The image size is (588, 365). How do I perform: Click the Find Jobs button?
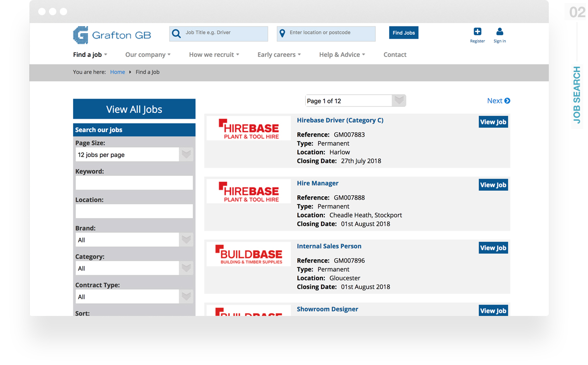tap(404, 33)
